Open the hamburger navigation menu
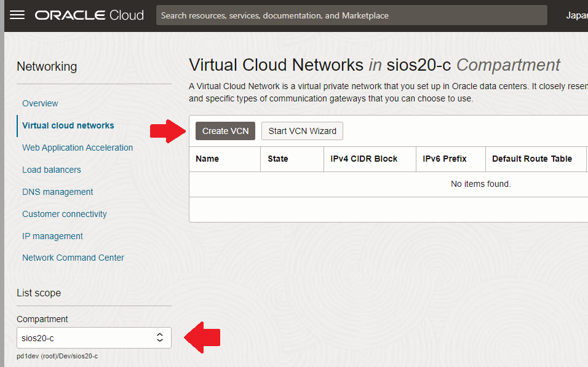Image resolution: width=588 pixels, height=367 pixels. click(17, 15)
